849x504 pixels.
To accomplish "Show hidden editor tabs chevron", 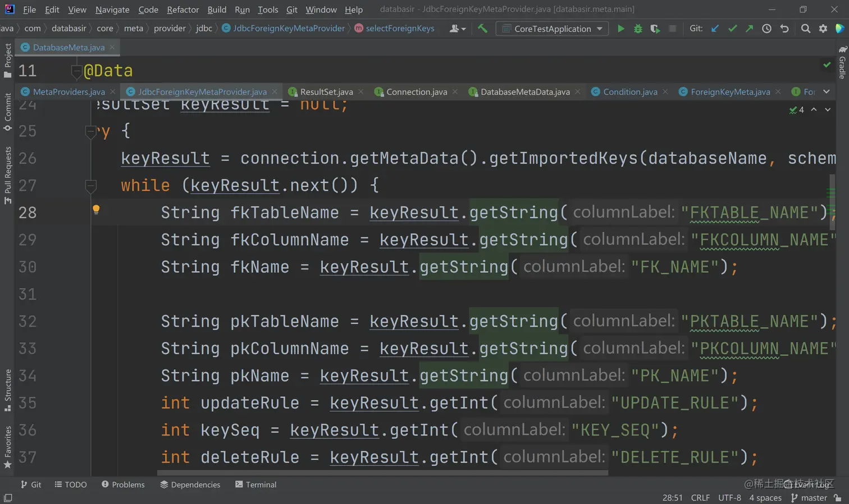I will click(x=827, y=91).
